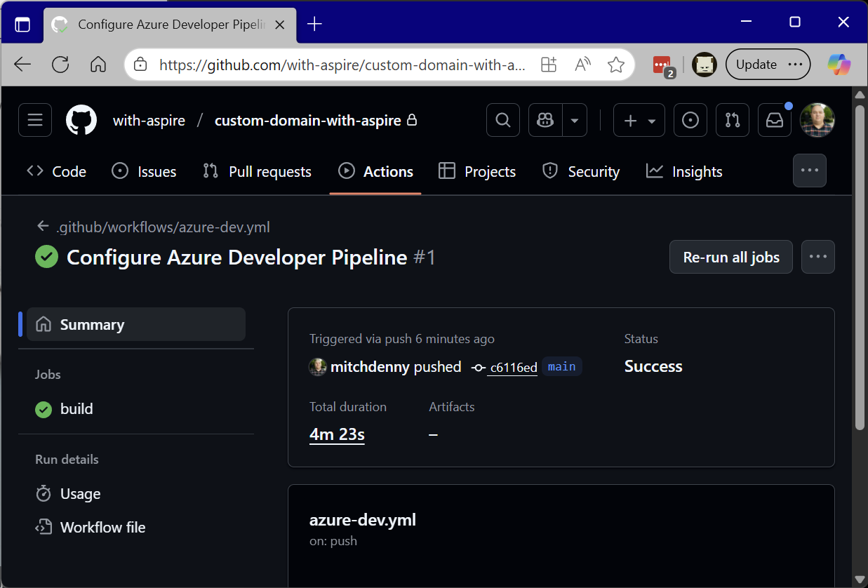
Task: Select Summary in the run sidebar
Action: [x=136, y=324]
